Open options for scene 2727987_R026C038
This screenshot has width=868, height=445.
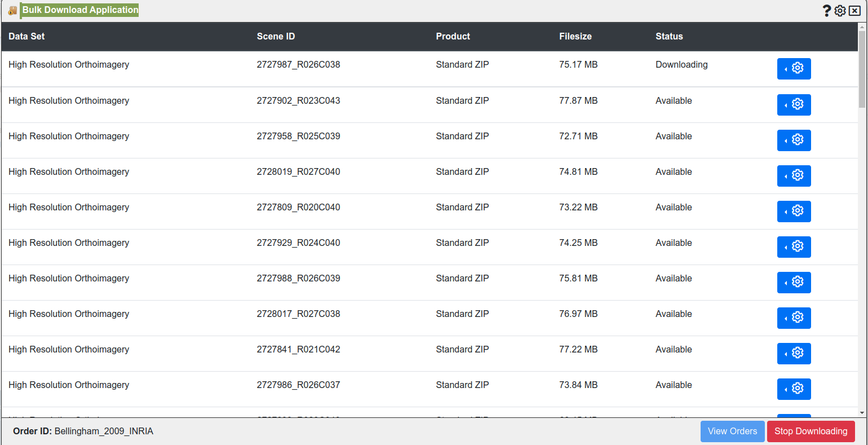point(794,69)
